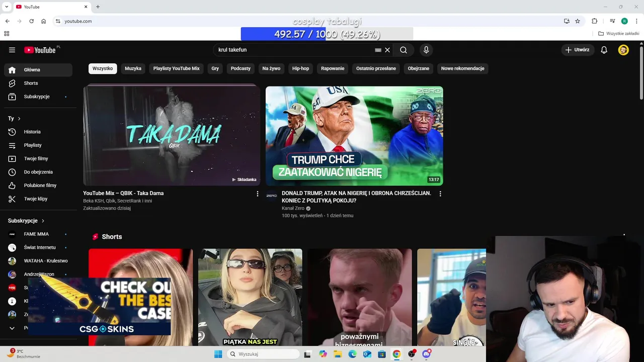Start voice search with the microphone

coord(426,50)
